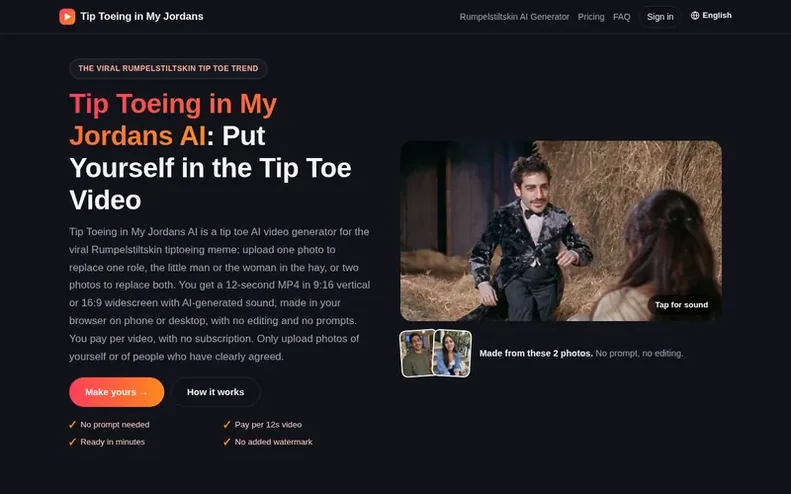Go to the Pricing page
Viewport: 791px width, 494px height.
tap(591, 17)
